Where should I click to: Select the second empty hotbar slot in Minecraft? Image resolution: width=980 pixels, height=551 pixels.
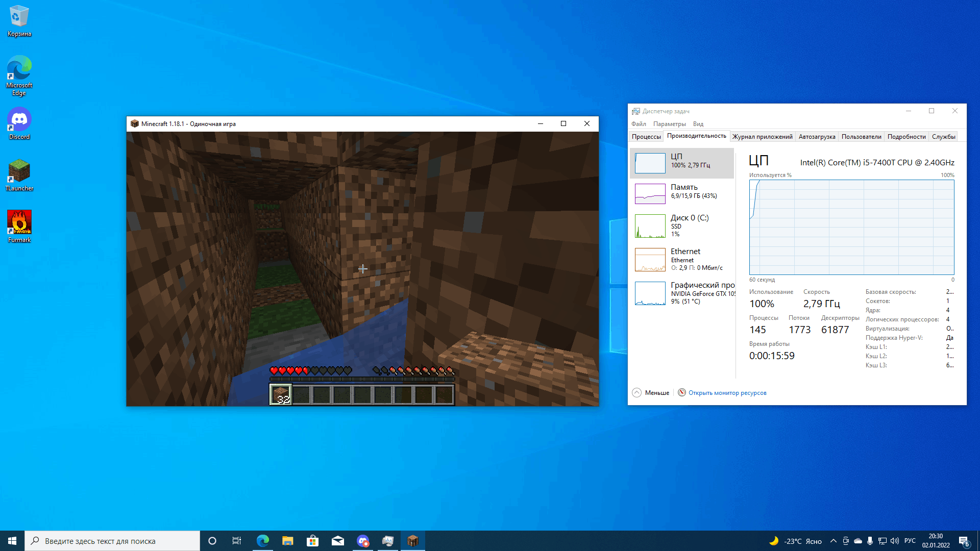click(322, 395)
